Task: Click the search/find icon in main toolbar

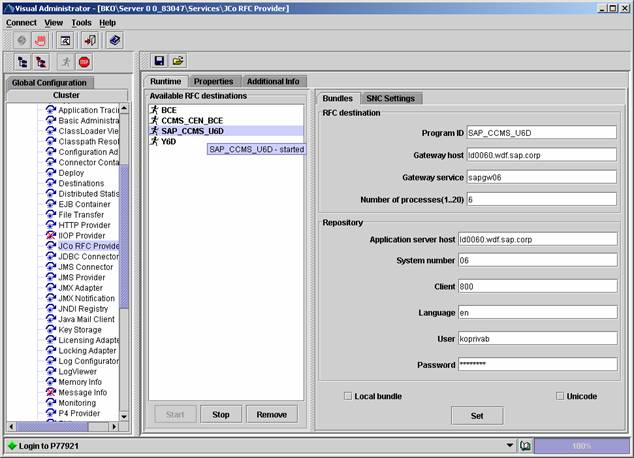Action: [x=65, y=41]
